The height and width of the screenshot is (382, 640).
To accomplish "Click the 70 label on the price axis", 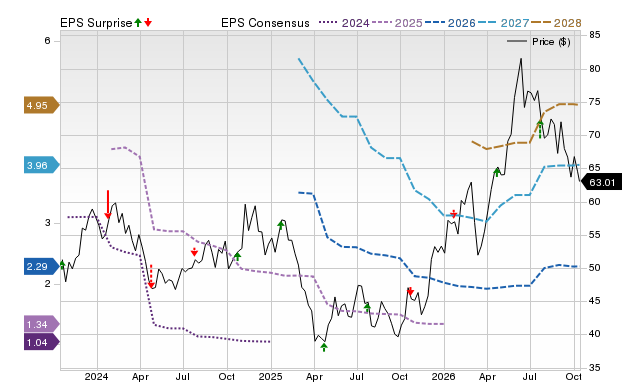I will pyautogui.click(x=594, y=135).
